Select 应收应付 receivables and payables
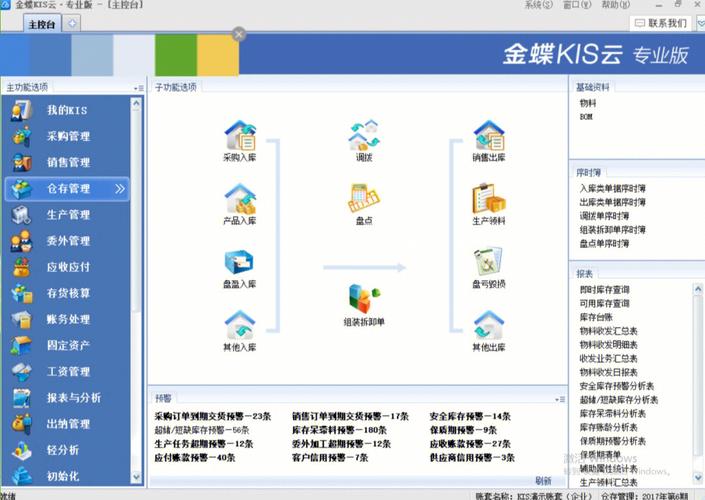Screen dimensions: 705x500 [x=67, y=267]
